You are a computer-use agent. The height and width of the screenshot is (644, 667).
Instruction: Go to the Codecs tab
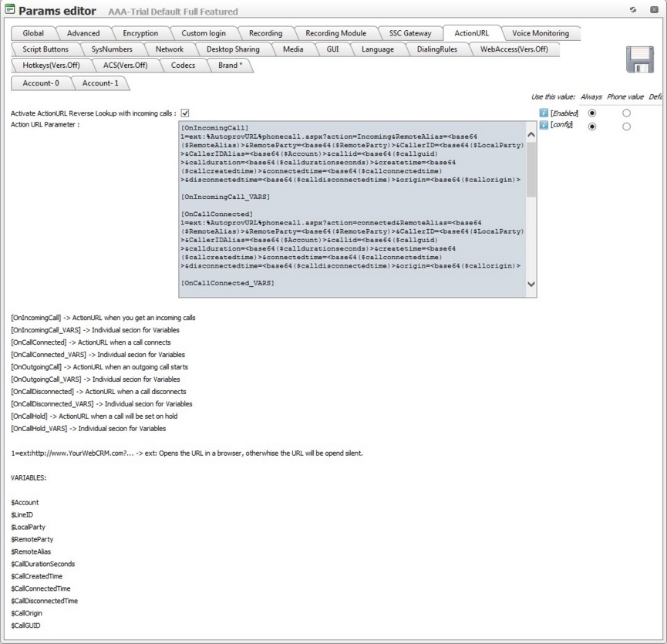[x=183, y=66]
